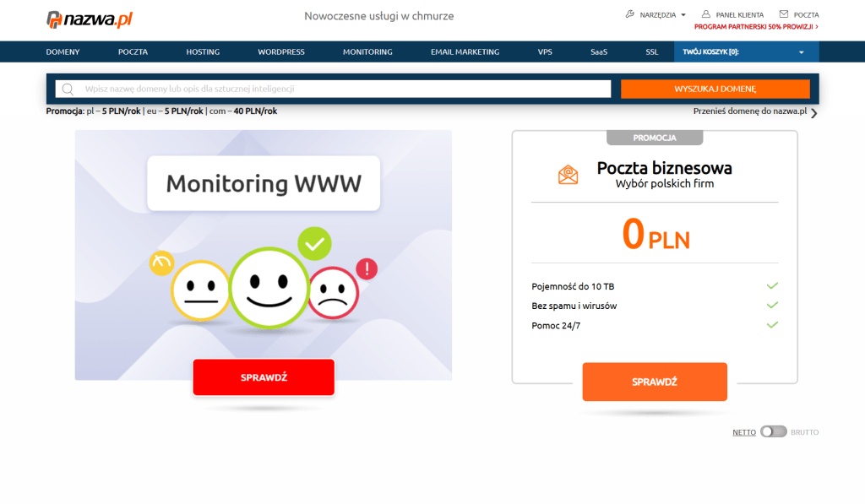The height and width of the screenshot is (504, 865).
Task: Click the Poczta biznesowa envelope icon
Action: [x=569, y=175]
